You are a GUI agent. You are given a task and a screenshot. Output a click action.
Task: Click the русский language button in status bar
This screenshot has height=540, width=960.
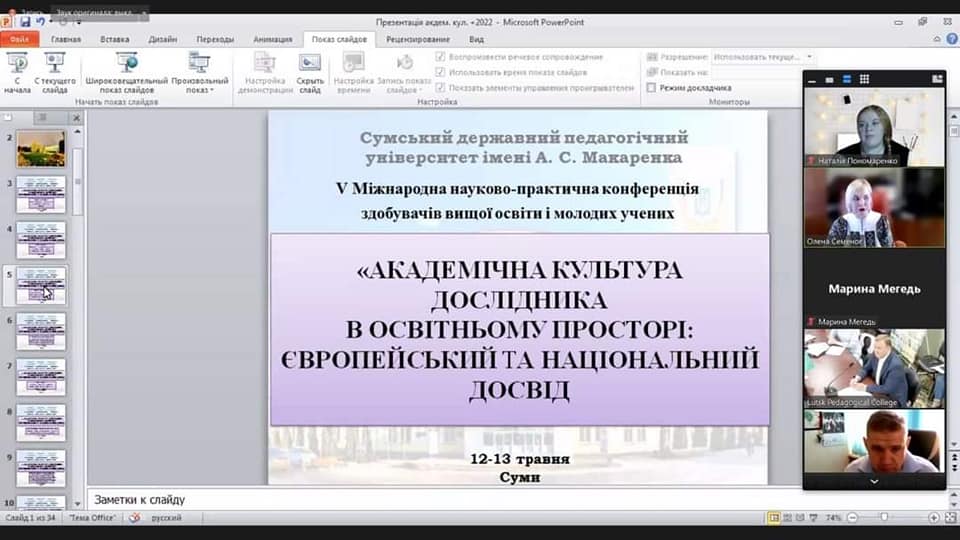(165, 518)
